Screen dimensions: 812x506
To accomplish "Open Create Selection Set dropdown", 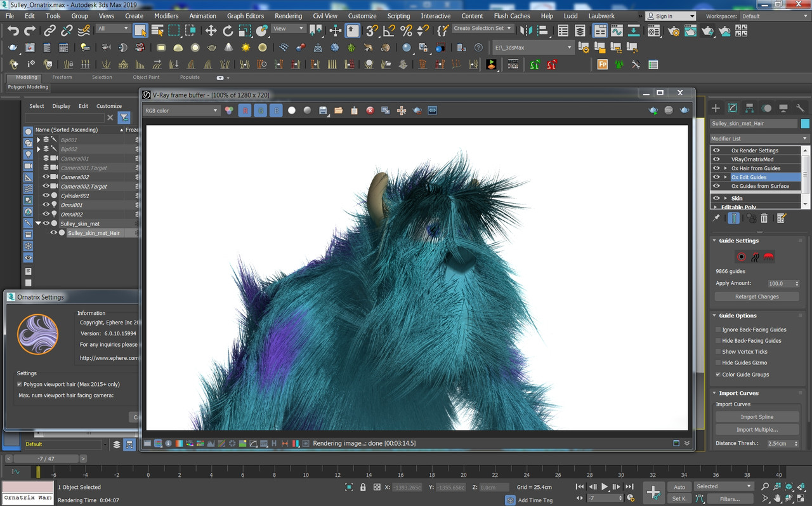I will click(x=482, y=29).
